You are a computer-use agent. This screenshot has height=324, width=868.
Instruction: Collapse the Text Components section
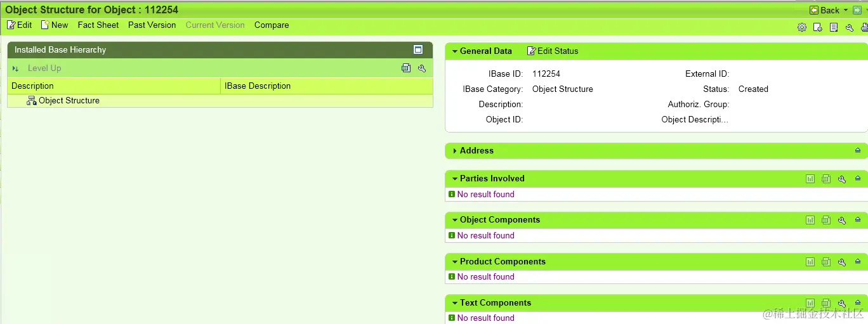pyautogui.click(x=455, y=303)
